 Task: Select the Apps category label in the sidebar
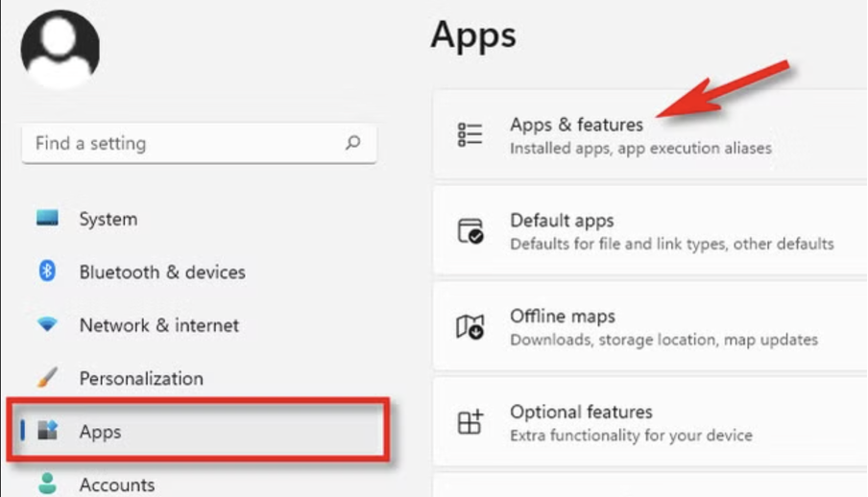point(100,432)
